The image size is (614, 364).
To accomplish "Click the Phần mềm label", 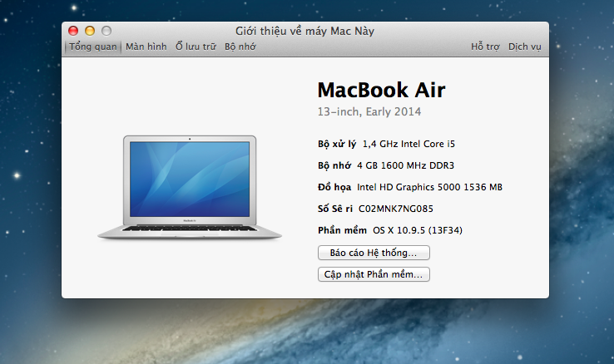I will click(342, 230).
